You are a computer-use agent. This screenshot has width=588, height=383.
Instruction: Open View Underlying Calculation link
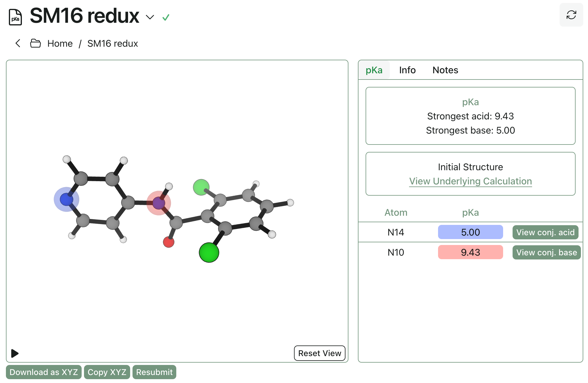(x=470, y=181)
